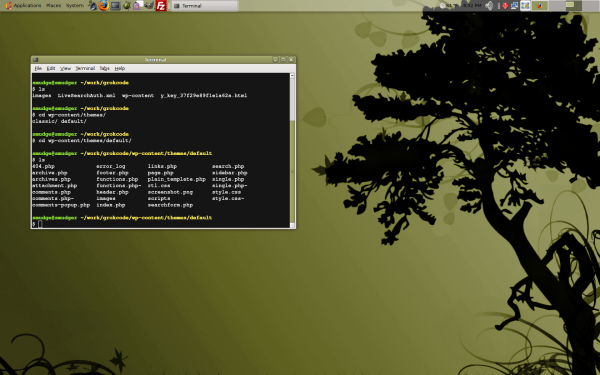This screenshot has height=375, width=600.
Task: Open the Applications menu in the top panel
Action: click(28, 5)
